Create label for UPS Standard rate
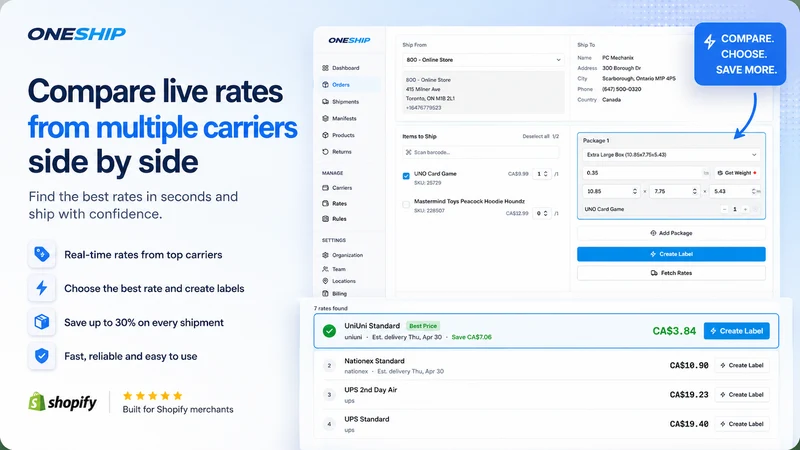800x450 pixels. pyautogui.click(x=741, y=424)
